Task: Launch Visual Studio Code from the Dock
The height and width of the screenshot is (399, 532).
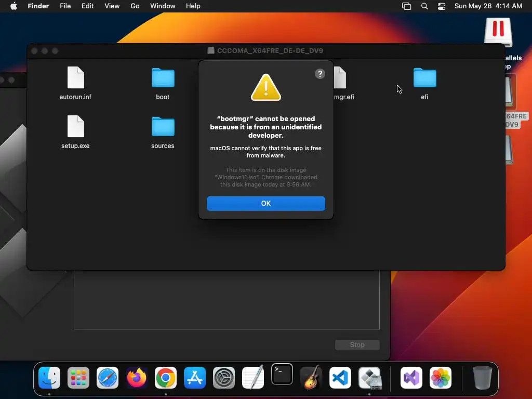Action: click(340, 378)
